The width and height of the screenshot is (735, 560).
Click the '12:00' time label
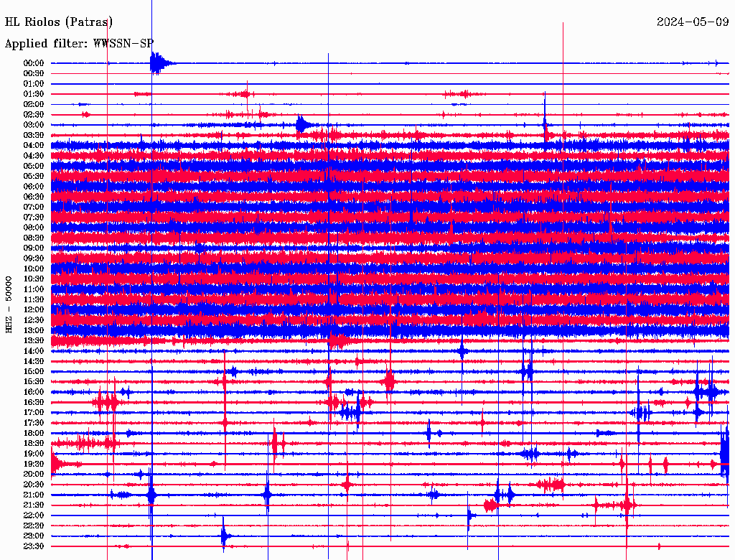point(34,310)
